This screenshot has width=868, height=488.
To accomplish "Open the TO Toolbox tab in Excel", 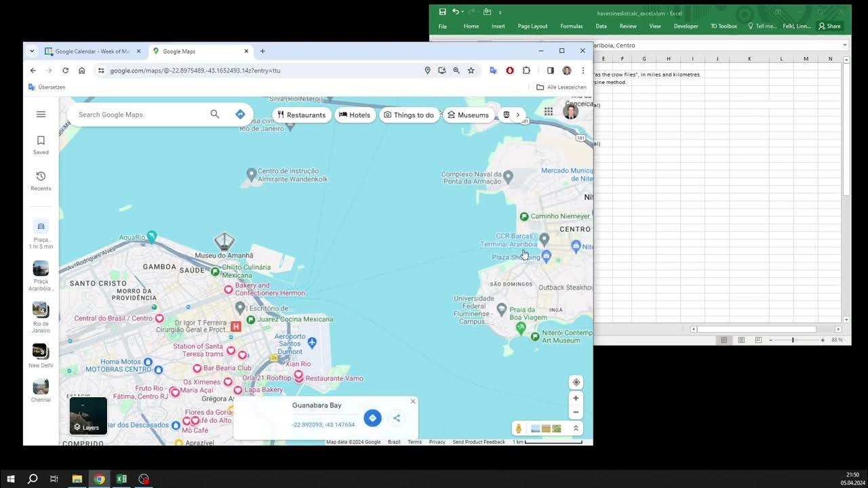I will pos(724,26).
